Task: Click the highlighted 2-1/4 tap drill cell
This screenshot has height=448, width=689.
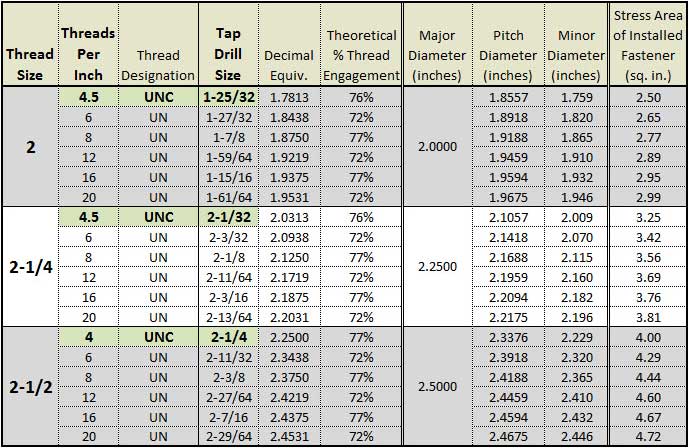Action: pyautogui.click(x=228, y=337)
